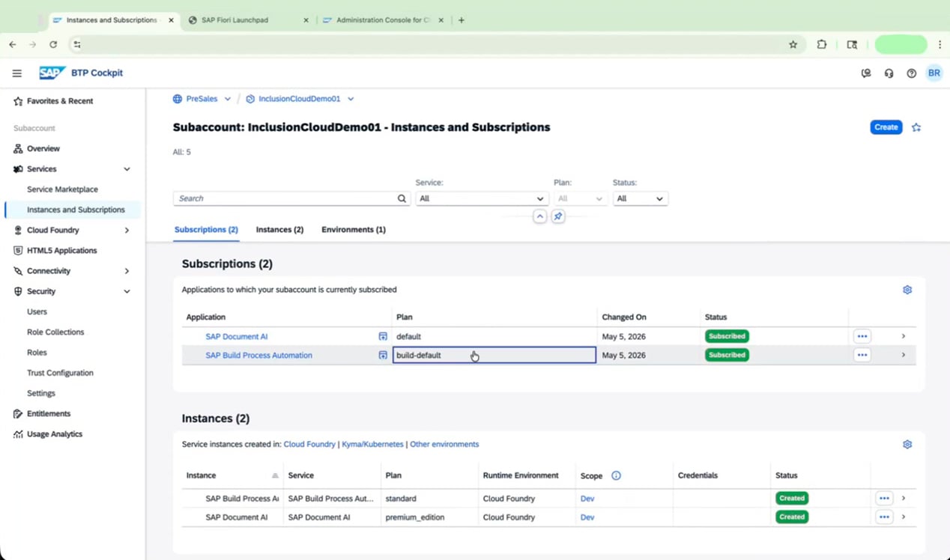
Task: Expand SAP Build Process Automation subscription details
Action: 904,355
